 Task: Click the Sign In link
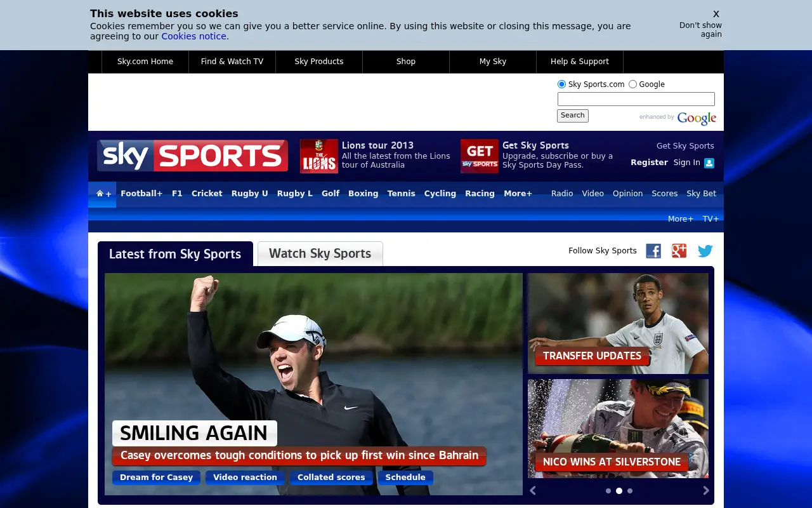[x=687, y=163]
